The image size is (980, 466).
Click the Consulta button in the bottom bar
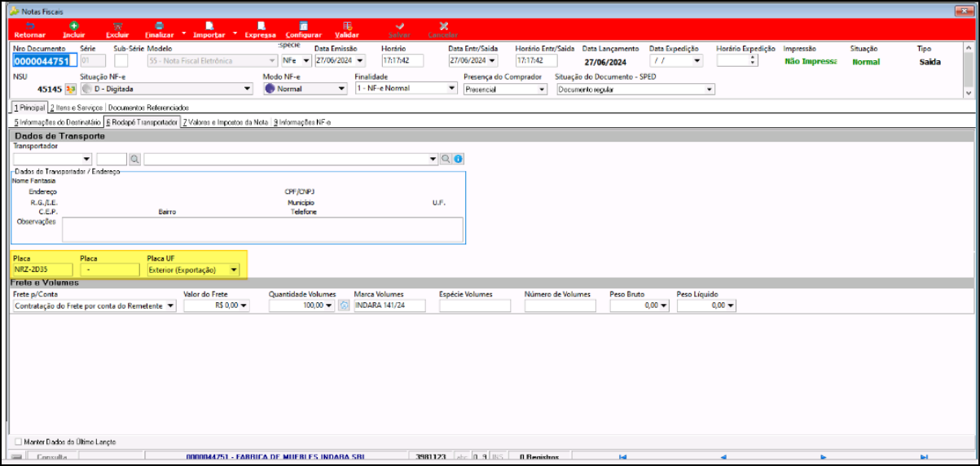(x=51, y=458)
